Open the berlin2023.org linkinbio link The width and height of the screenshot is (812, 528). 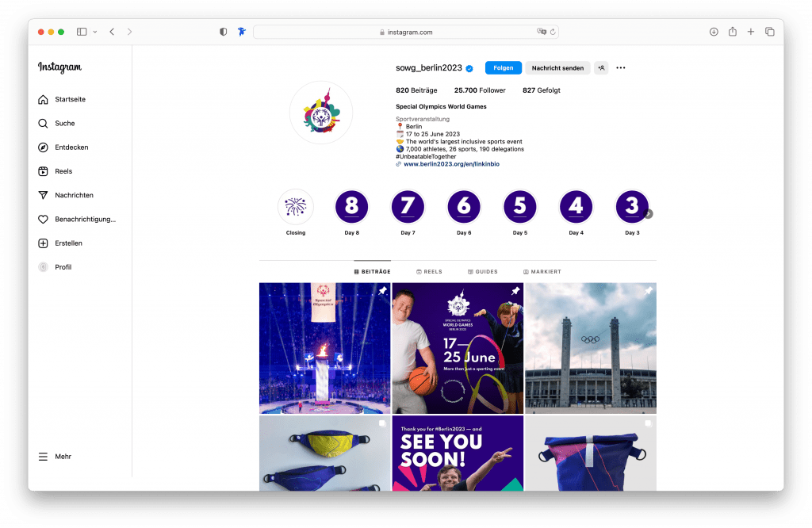click(x=451, y=164)
